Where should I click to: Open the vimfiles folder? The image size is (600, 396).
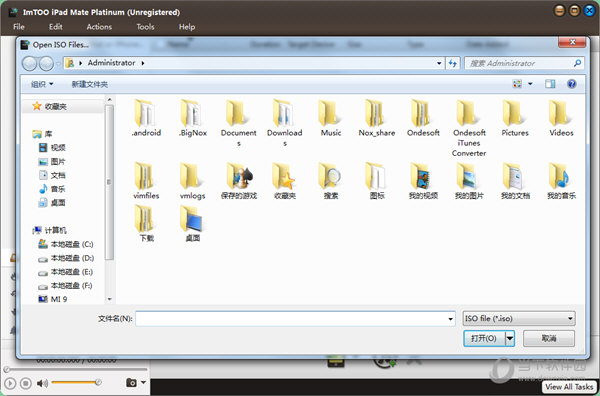point(146,181)
